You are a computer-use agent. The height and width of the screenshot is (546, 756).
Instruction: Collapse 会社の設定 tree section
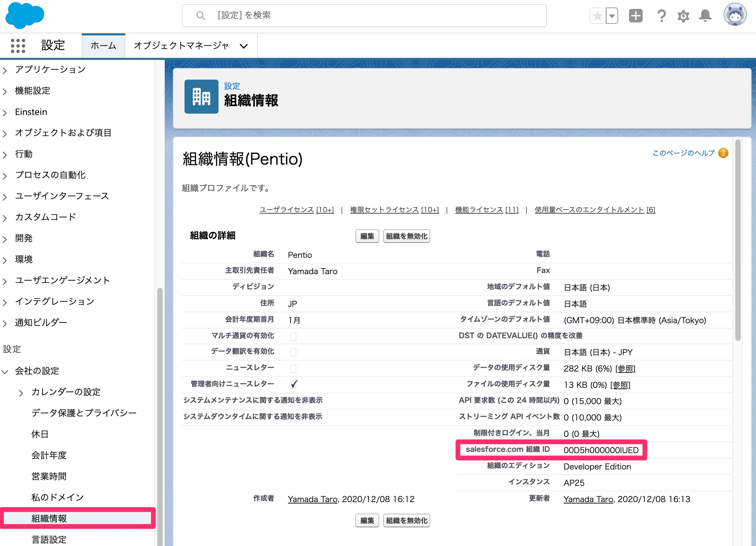coord(5,371)
